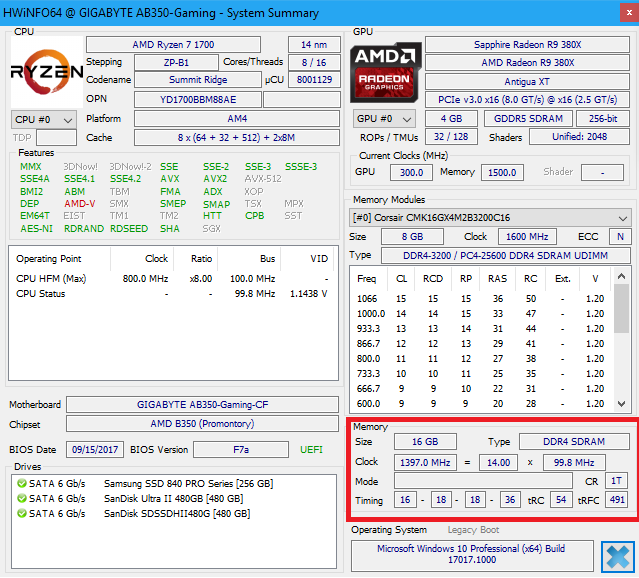Click the OPN value YD1700BBM88AE
This screenshot has width=639, height=578.
198,100
